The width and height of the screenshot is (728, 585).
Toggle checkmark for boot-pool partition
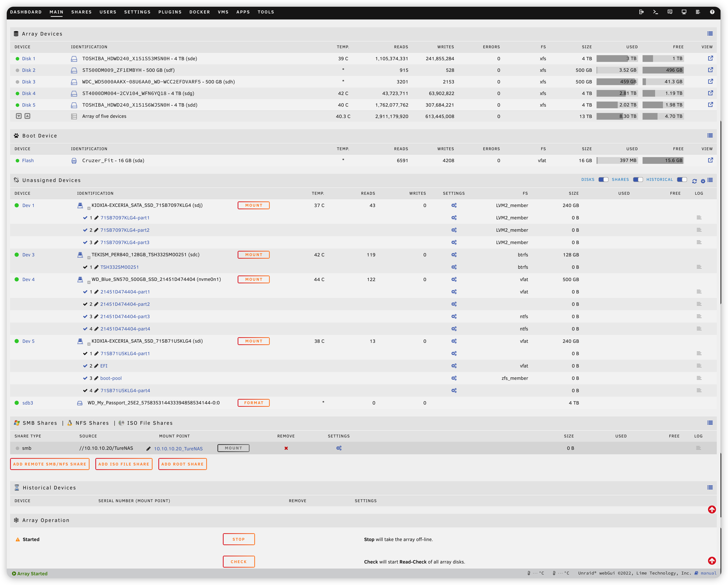[85, 378]
